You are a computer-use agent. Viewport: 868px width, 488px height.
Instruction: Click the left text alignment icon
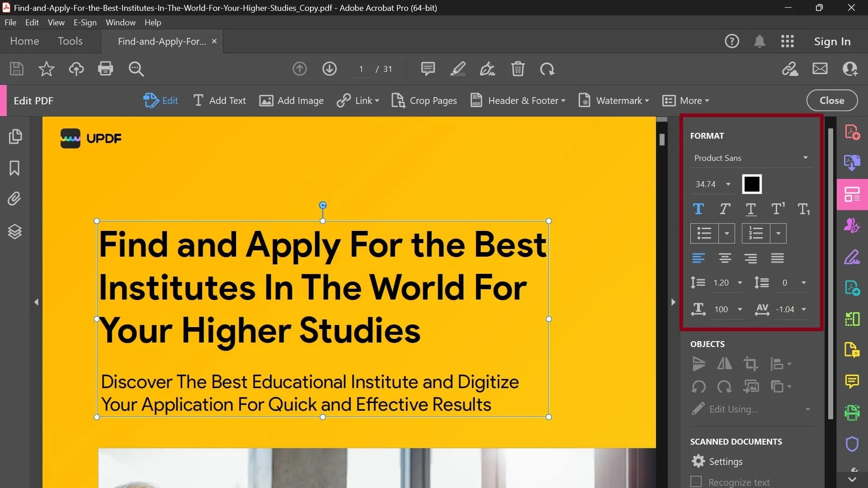point(698,258)
